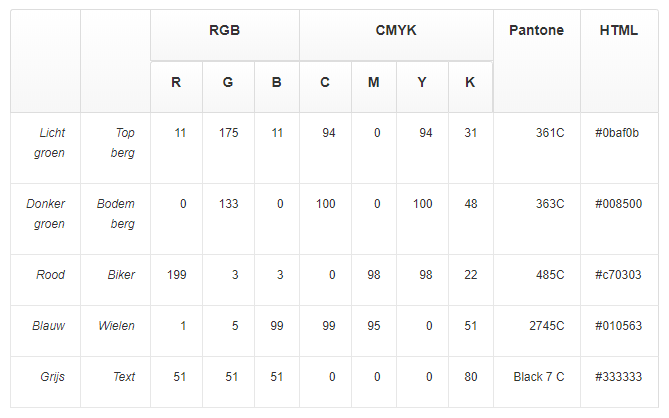Select the Pantone column header
The width and height of the screenshot is (669, 418).
click(536, 31)
